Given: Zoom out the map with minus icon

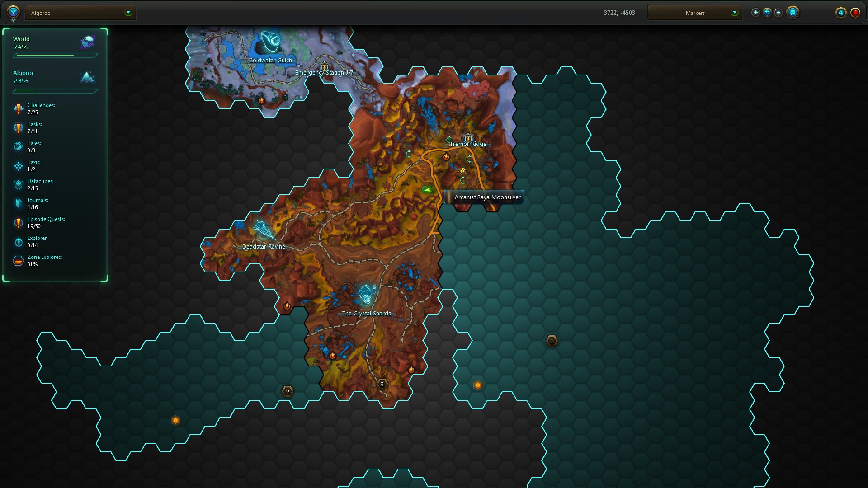Looking at the screenshot, I should pos(778,13).
